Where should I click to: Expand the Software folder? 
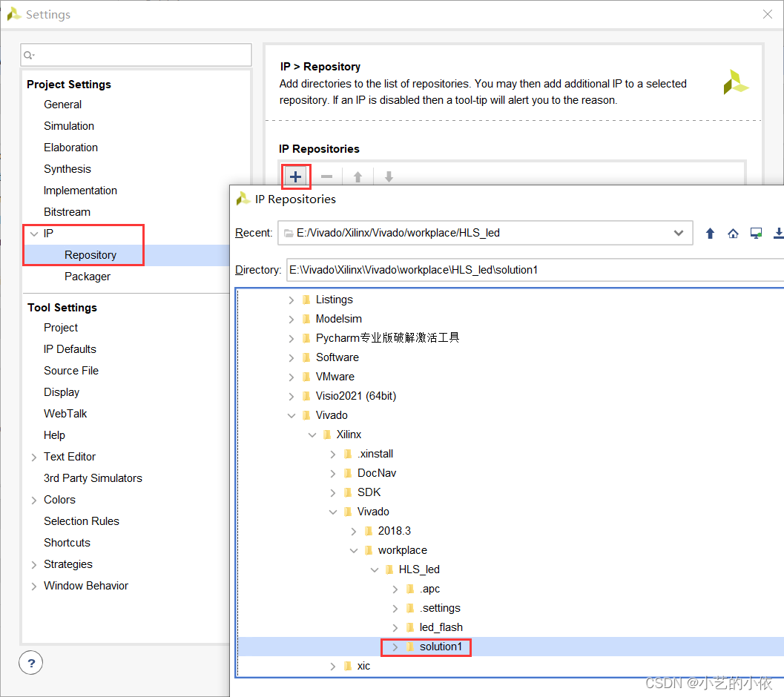[x=291, y=358]
